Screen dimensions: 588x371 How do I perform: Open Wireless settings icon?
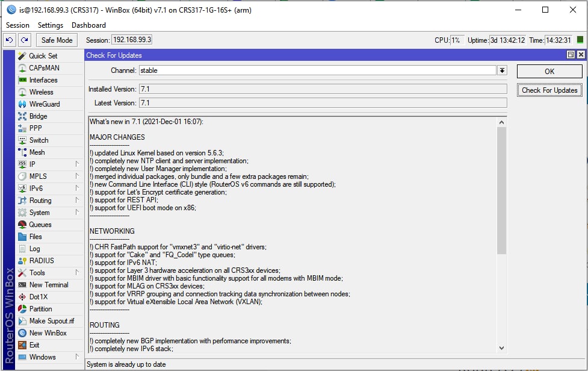pyautogui.click(x=22, y=92)
